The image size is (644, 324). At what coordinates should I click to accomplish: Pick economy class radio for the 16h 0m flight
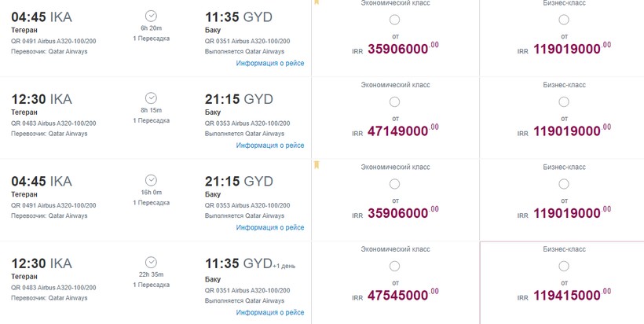[x=394, y=183]
